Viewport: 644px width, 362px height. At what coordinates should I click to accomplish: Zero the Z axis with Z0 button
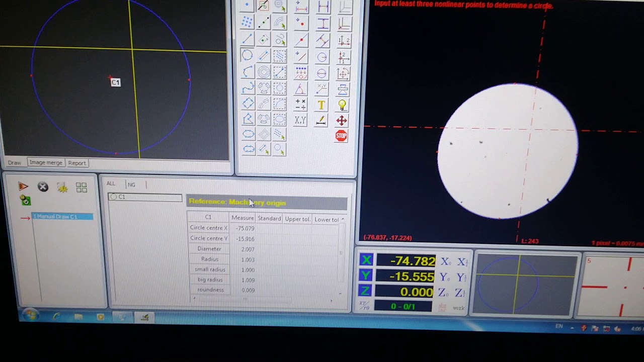click(x=444, y=293)
